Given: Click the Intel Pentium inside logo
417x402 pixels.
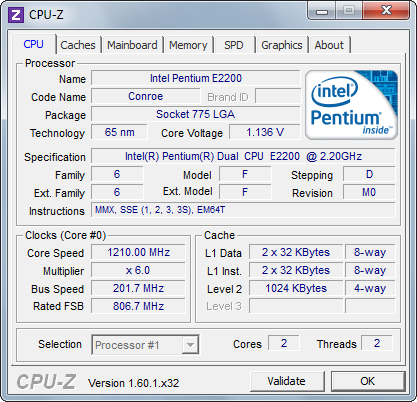Looking at the screenshot, I should coord(351,105).
